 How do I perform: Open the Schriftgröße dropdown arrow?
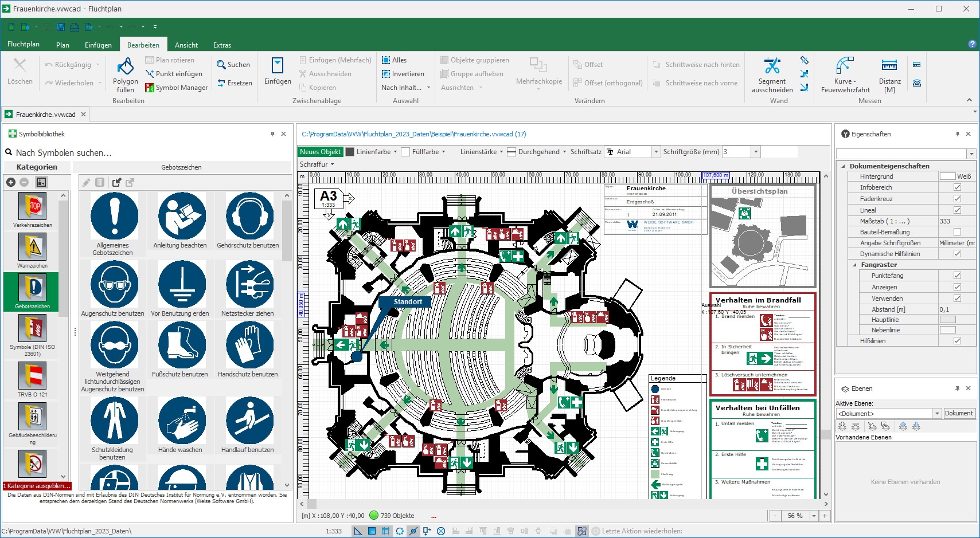(756, 152)
